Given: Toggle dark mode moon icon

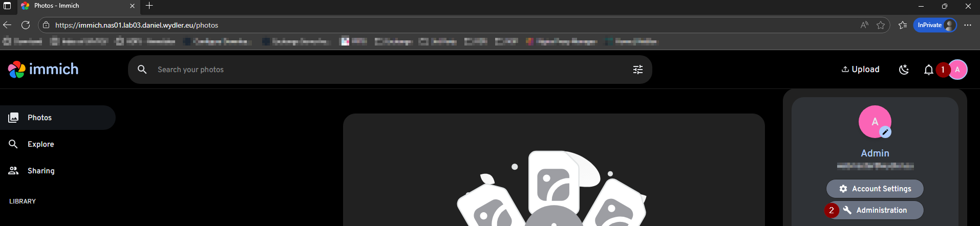Looking at the screenshot, I should tap(904, 70).
